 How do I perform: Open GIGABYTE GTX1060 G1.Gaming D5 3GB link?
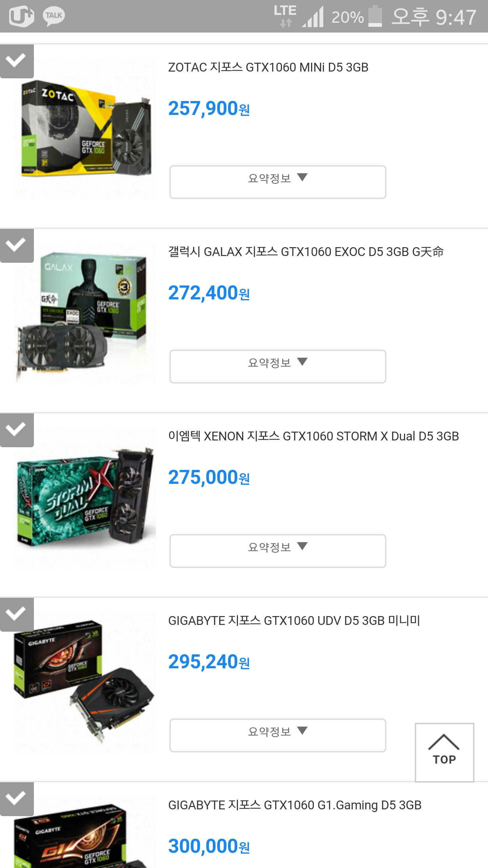(295, 805)
